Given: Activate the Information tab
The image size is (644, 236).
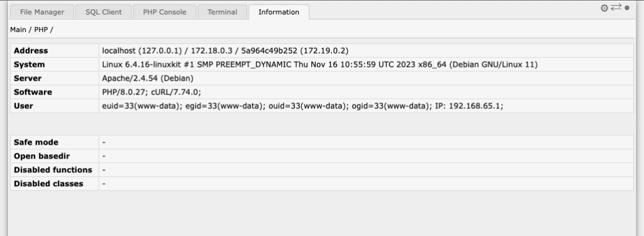Looking at the screenshot, I should pyautogui.click(x=279, y=12).
